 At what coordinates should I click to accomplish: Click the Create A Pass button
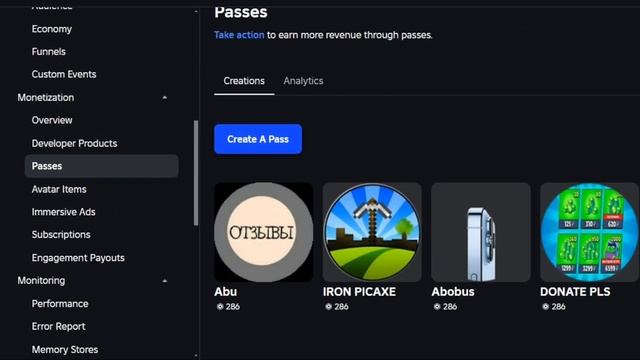[x=258, y=139]
